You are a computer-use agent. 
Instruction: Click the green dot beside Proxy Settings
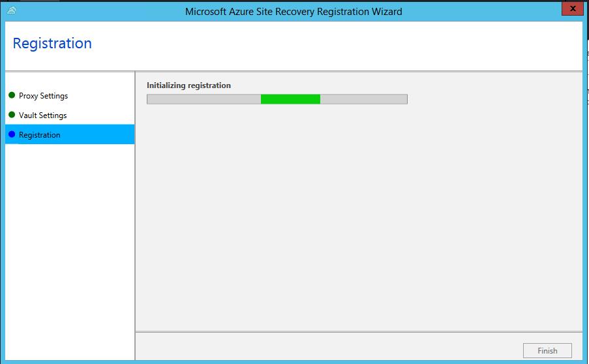tap(12, 95)
